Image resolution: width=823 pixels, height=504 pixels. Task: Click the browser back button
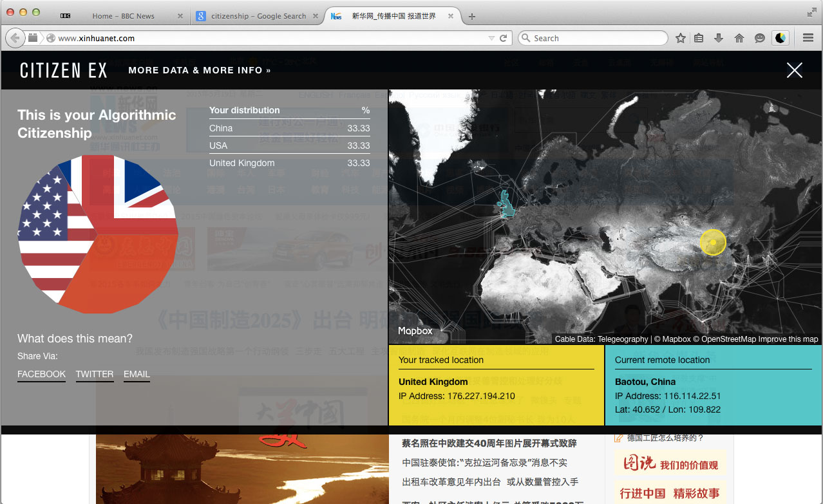point(15,38)
